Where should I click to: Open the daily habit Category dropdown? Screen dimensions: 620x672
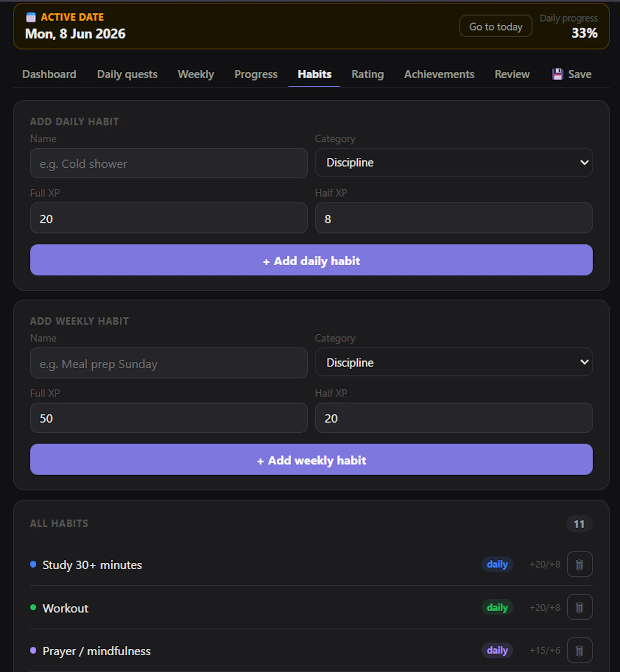point(454,163)
